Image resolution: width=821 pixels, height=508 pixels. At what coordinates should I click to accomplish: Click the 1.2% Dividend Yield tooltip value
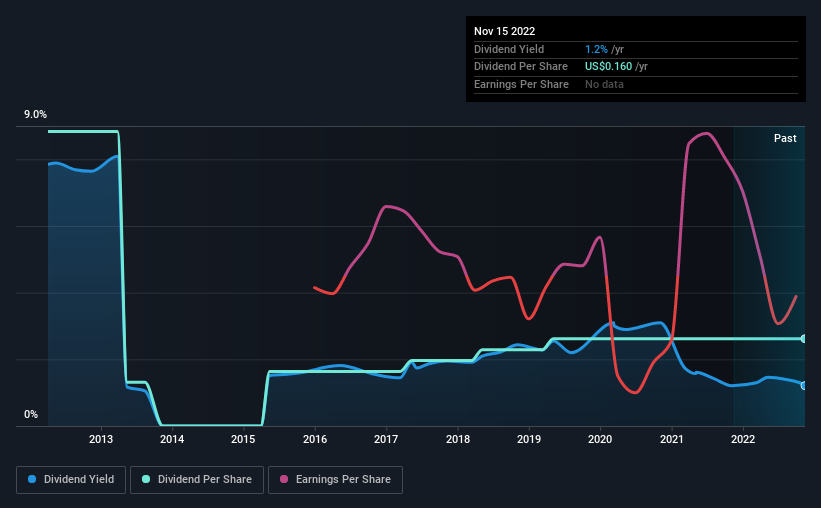point(596,49)
